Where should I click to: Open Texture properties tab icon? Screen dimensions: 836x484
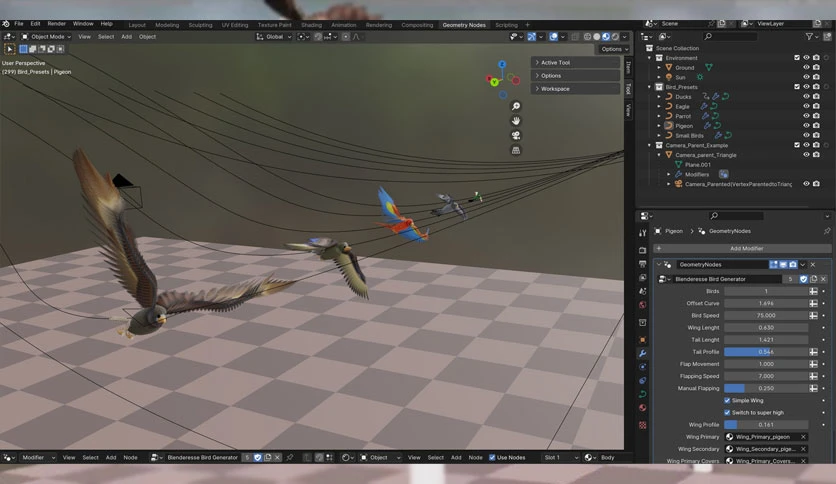[x=642, y=425]
